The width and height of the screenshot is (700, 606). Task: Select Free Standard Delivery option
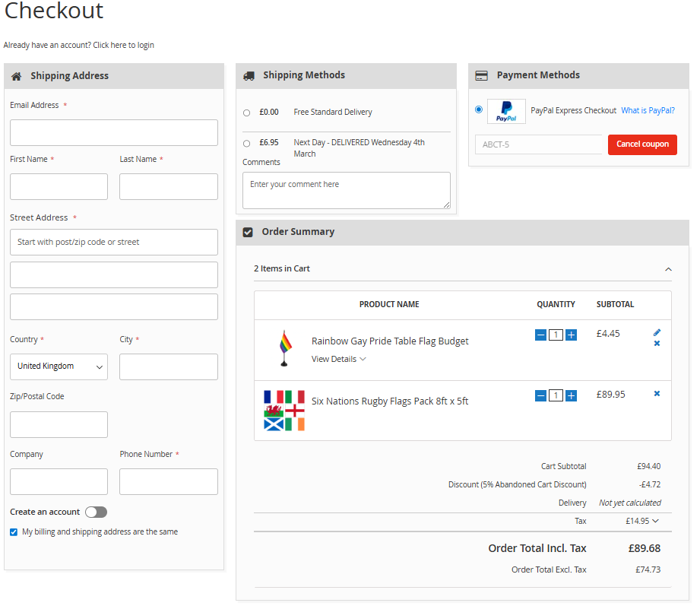pyautogui.click(x=246, y=113)
